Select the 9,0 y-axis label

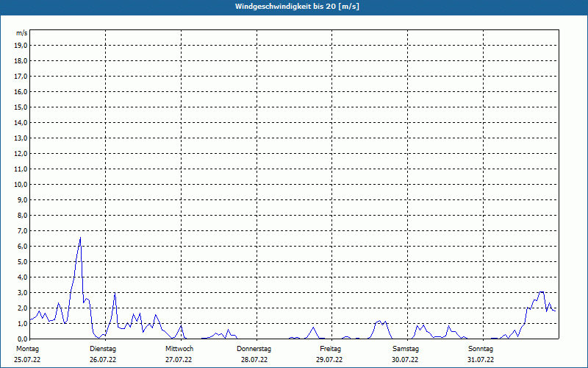[x=22, y=199]
